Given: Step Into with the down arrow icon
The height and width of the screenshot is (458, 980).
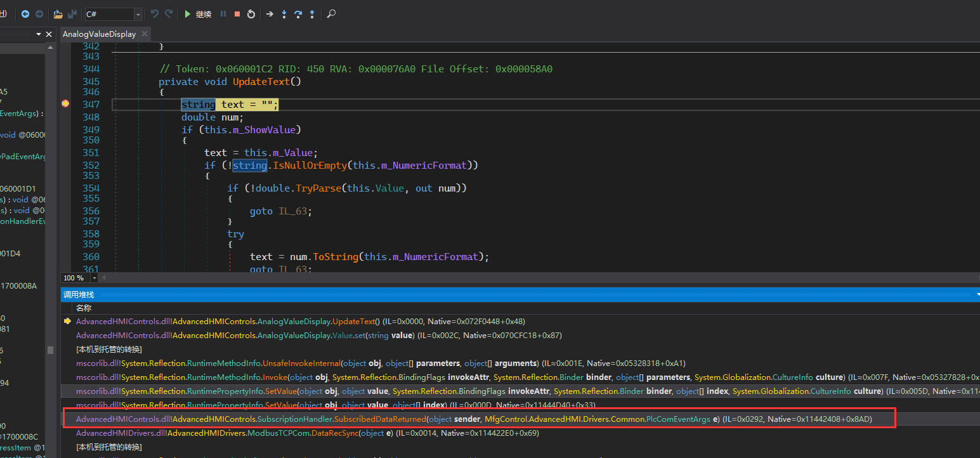Looking at the screenshot, I should pos(284,14).
